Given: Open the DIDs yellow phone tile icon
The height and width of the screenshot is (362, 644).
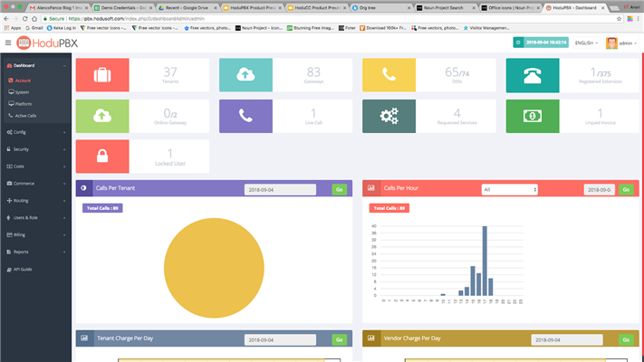Looking at the screenshot, I should (x=389, y=75).
